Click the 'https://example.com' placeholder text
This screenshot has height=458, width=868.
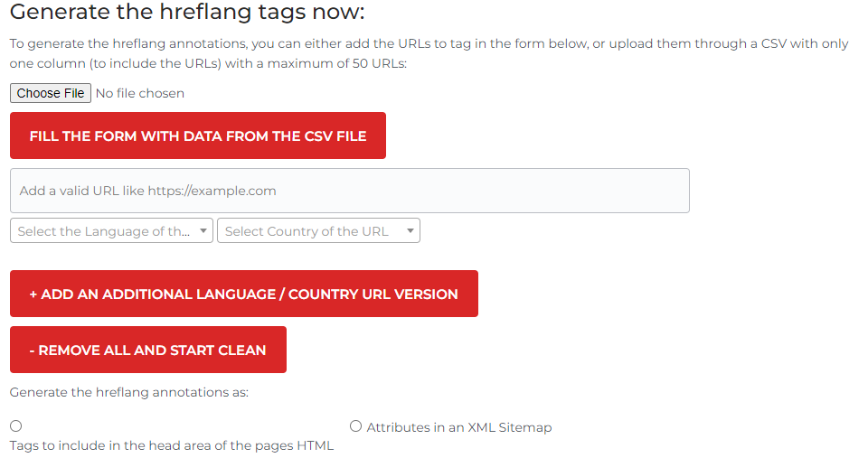pyautogui.click(x=212, y=191)
